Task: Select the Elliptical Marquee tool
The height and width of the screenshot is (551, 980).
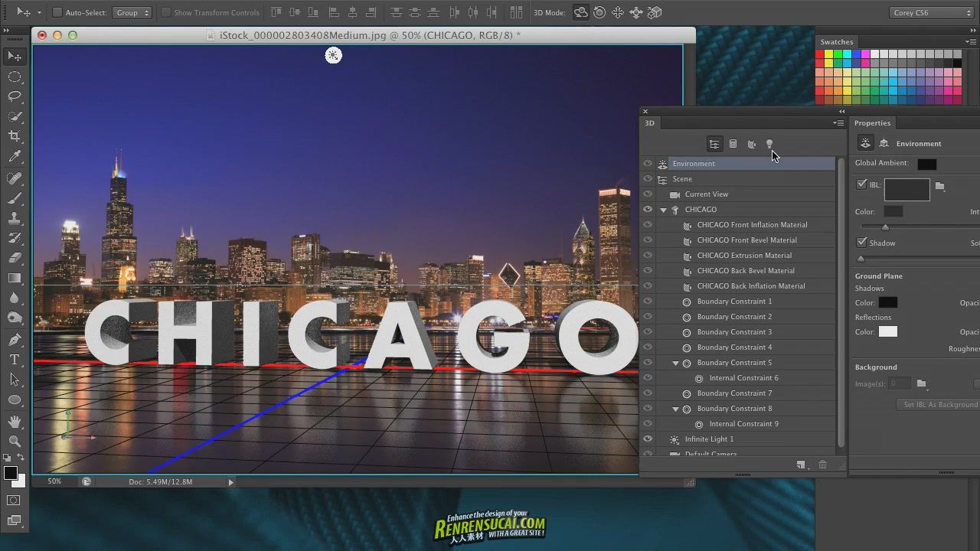Action: pyautogui.click(x=15, y=77)
